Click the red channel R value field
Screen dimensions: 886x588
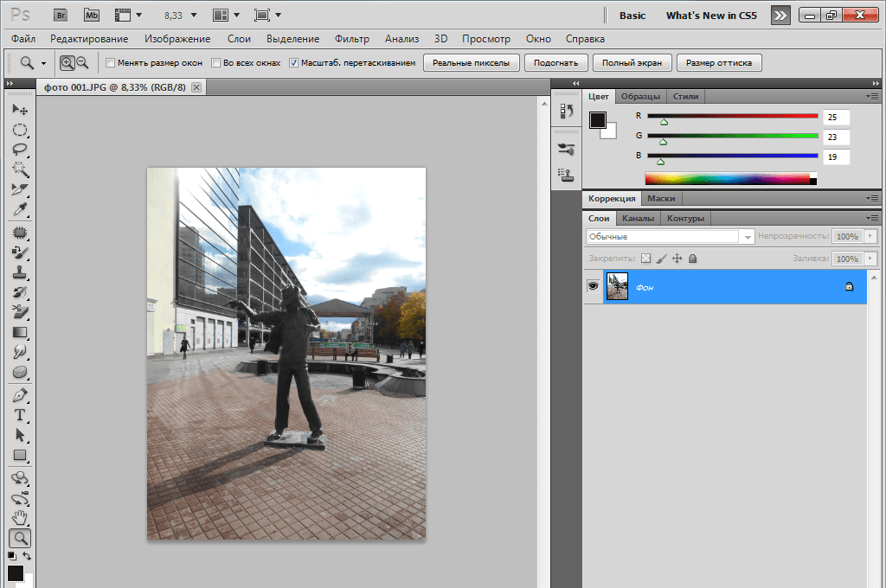pos(836,117)
